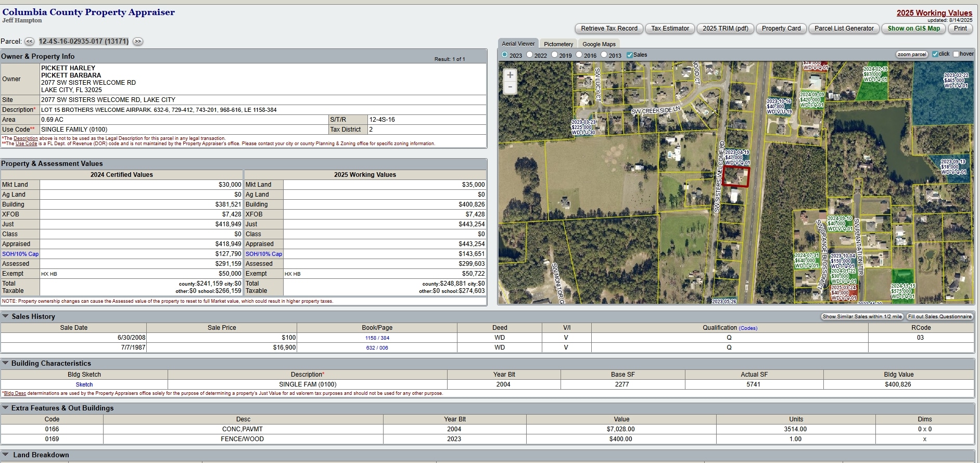The height and width of the screenshot is (463, 980).
Task: Zoom out on the aerial map
Action: point(510,87)
